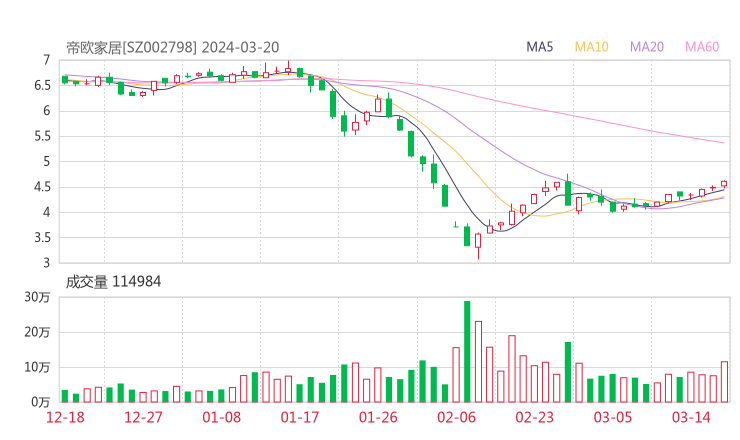Click the 01-08 date label
The height and width of the screenshot is (440, 740).
point(221,417)
